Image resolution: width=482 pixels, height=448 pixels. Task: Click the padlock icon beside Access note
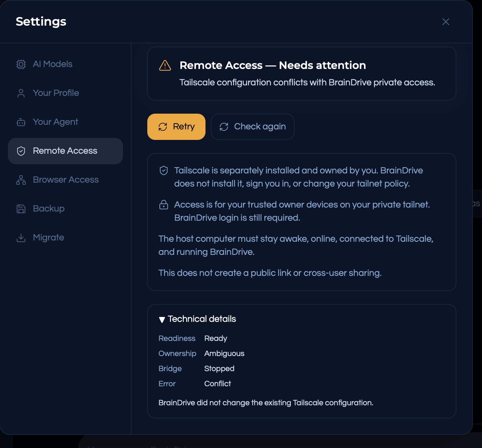164,205
